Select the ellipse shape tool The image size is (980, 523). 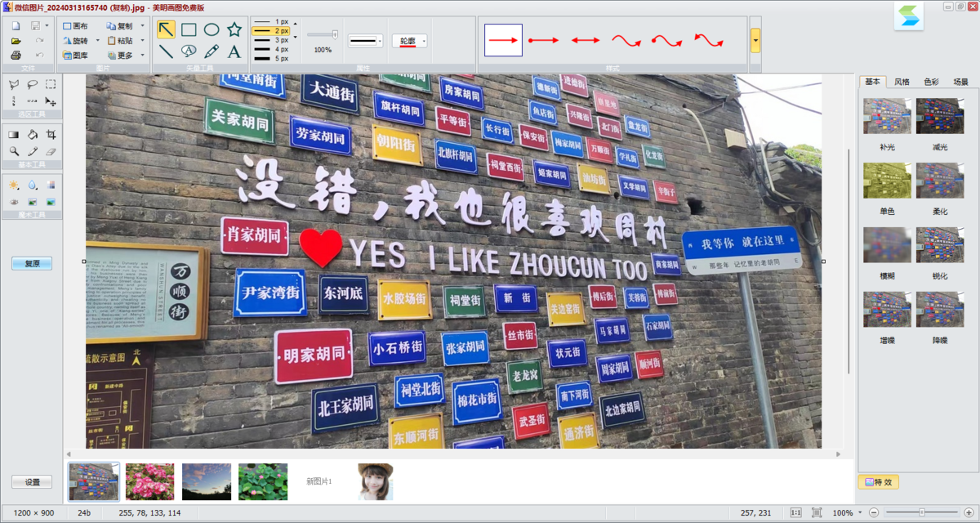[212, 30]
